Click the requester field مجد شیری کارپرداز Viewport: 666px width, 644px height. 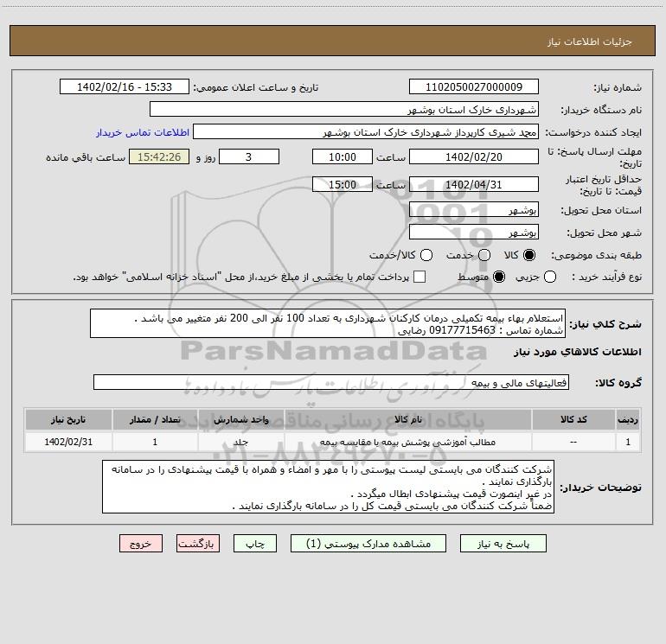366,132
